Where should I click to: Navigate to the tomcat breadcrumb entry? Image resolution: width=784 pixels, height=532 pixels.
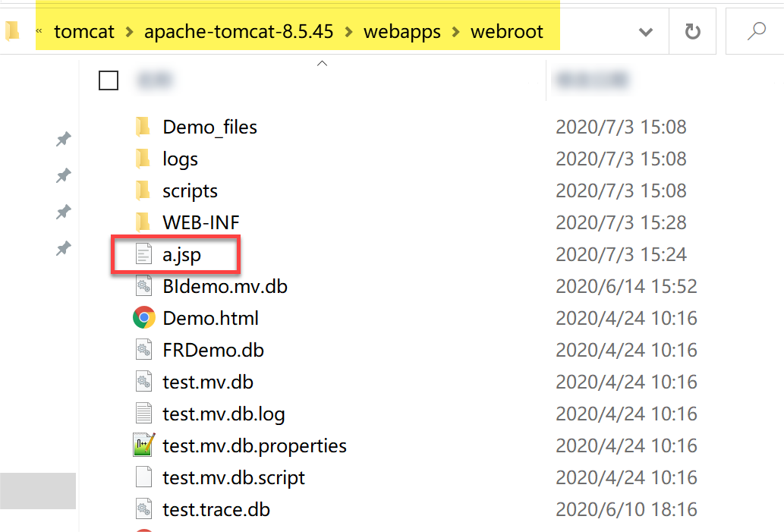84,31
